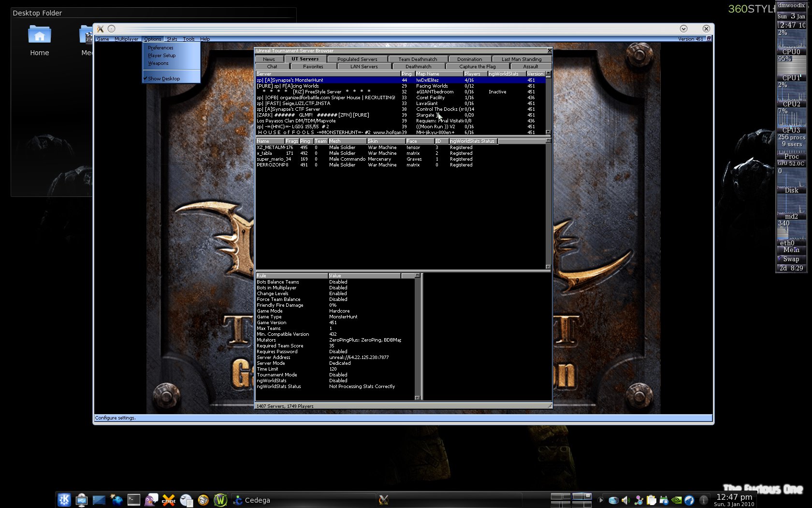Open the window shade dropdown button
The height and width of the screenshot is (508, 812).
click(683, 29)
